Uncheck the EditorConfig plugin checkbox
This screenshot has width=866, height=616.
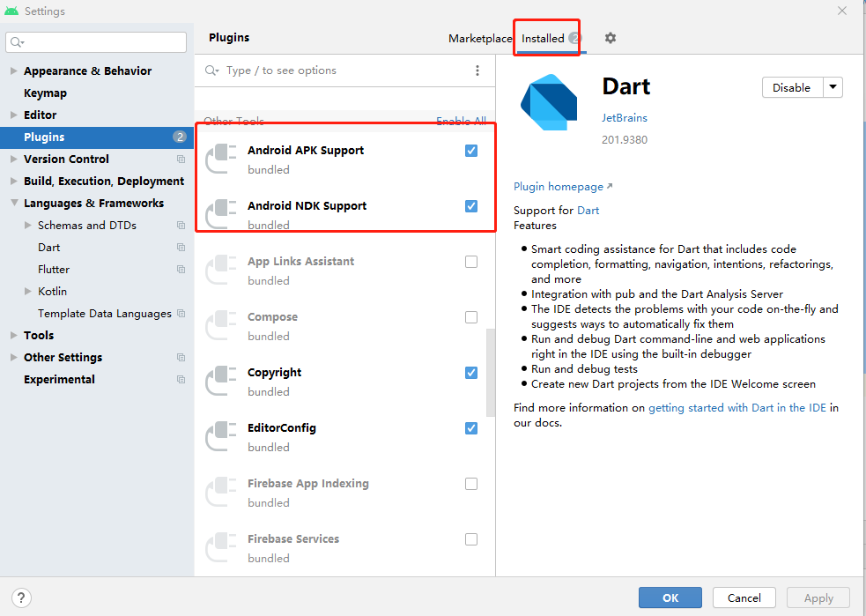click(x=471, y=428)
